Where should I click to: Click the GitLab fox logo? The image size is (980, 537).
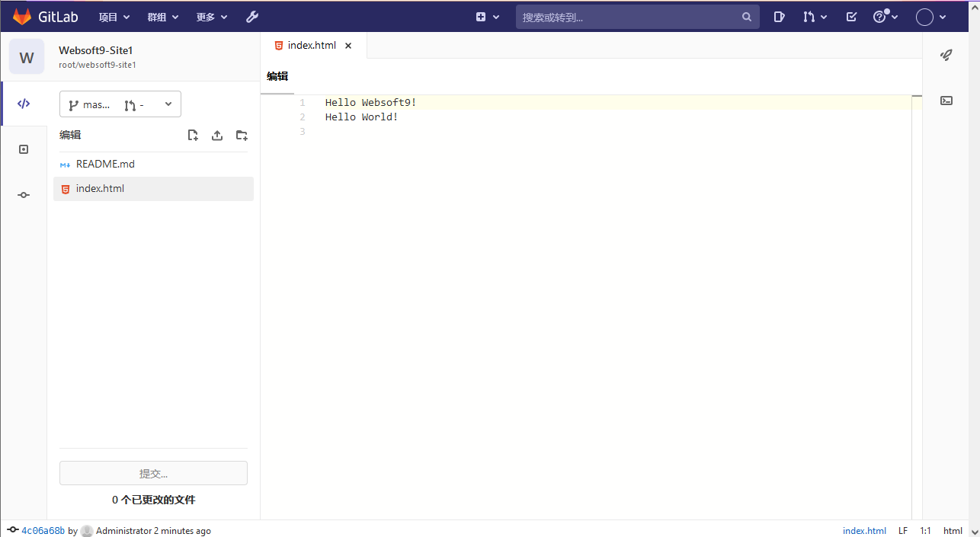[x=22, y=16]
